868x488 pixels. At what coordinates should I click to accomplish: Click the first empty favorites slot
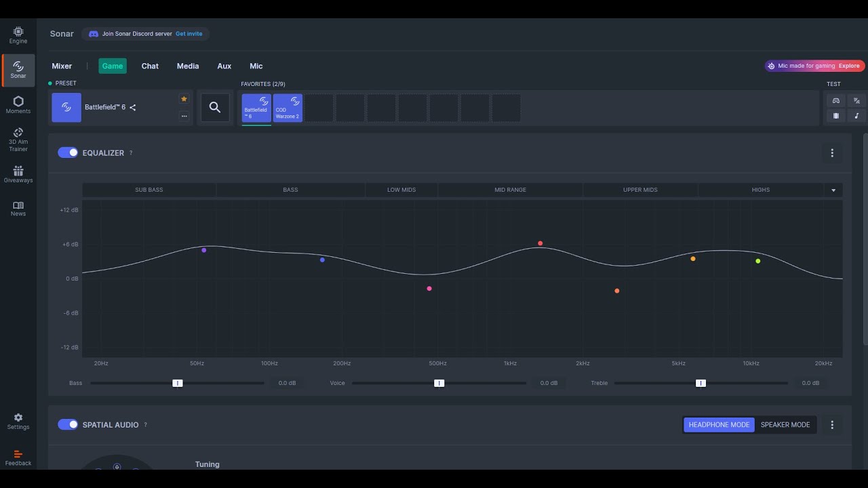319,108
